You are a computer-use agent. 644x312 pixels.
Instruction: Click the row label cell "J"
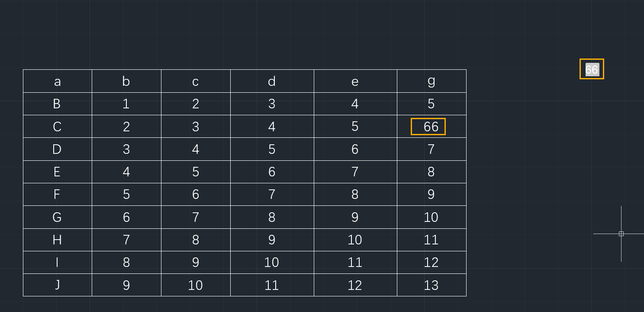coord(58,285)
